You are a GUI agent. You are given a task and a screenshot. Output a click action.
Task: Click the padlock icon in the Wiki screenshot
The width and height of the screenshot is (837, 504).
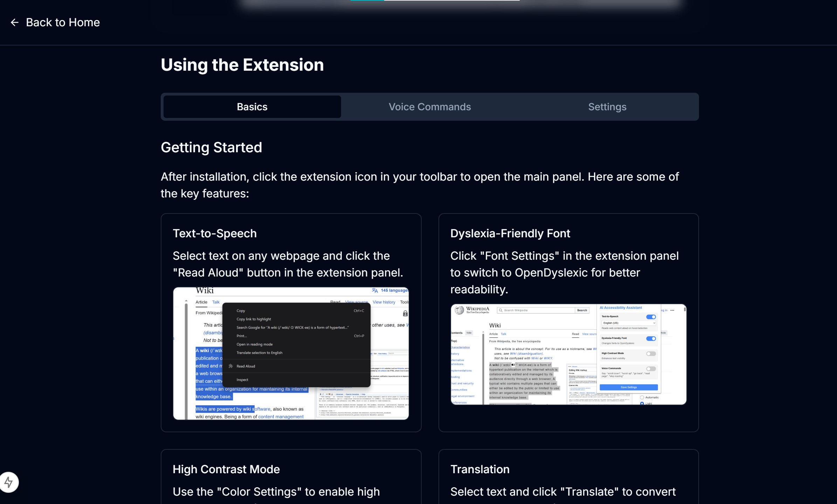point(405,314)
